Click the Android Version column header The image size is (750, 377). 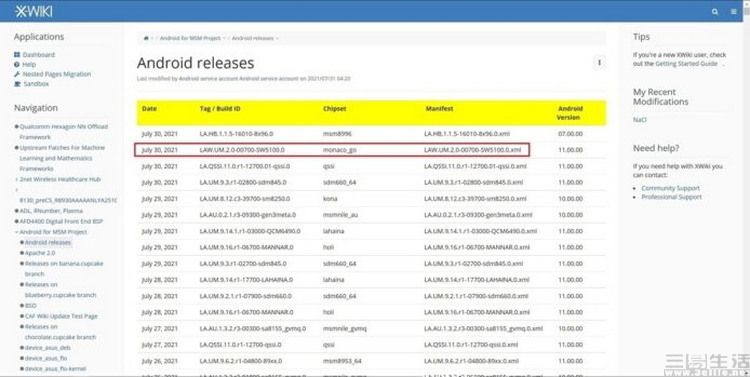point(569,113)
